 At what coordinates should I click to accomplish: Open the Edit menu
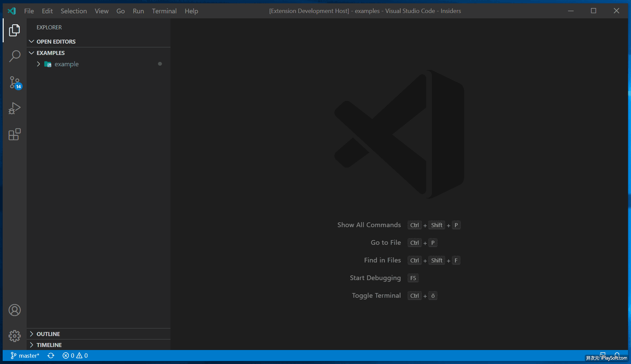(x=47, y=11)
